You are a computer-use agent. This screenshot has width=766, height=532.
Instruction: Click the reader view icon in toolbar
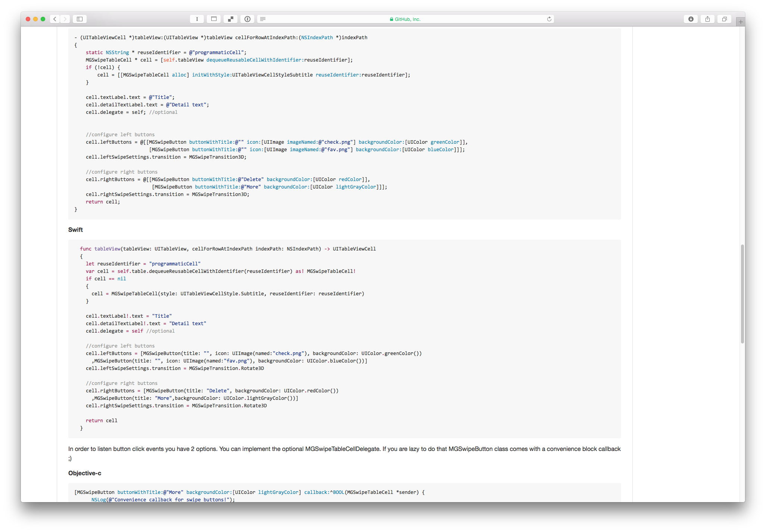(264, 19)
